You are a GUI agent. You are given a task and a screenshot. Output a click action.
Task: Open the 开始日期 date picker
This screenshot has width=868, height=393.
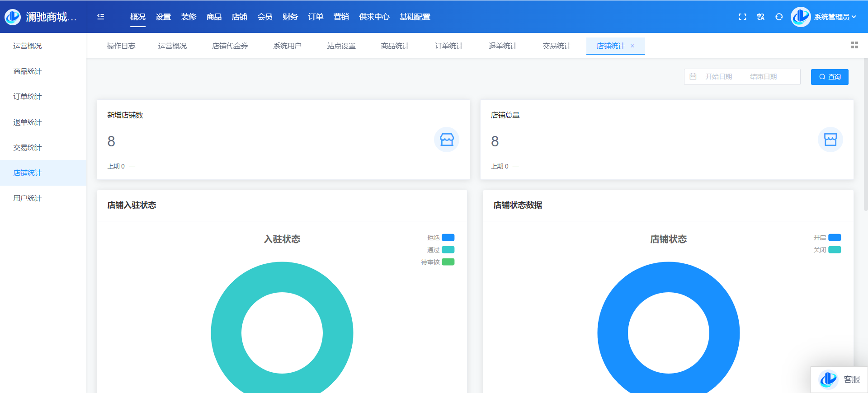(718, 77)
